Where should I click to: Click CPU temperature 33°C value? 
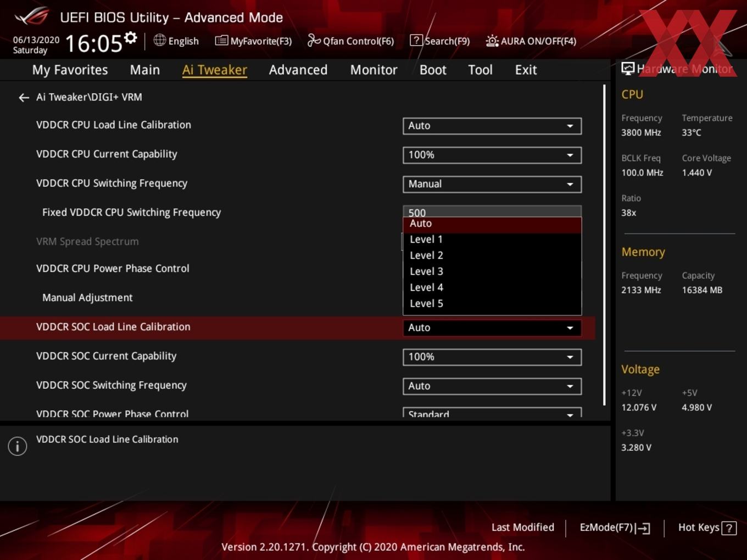(692, 132)
